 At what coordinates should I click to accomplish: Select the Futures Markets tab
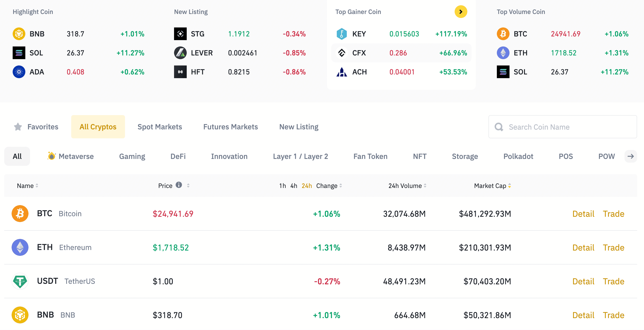click(x=230, y=127)
